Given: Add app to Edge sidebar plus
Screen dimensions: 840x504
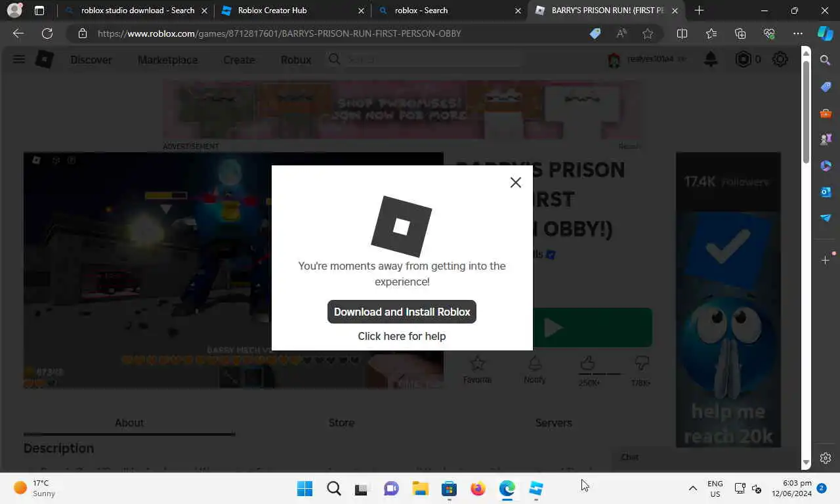Looking at the screenshot, I should click(826, 261).
